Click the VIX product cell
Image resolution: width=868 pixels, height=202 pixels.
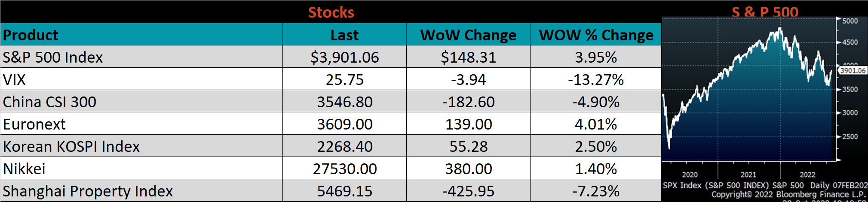[14, 79]
